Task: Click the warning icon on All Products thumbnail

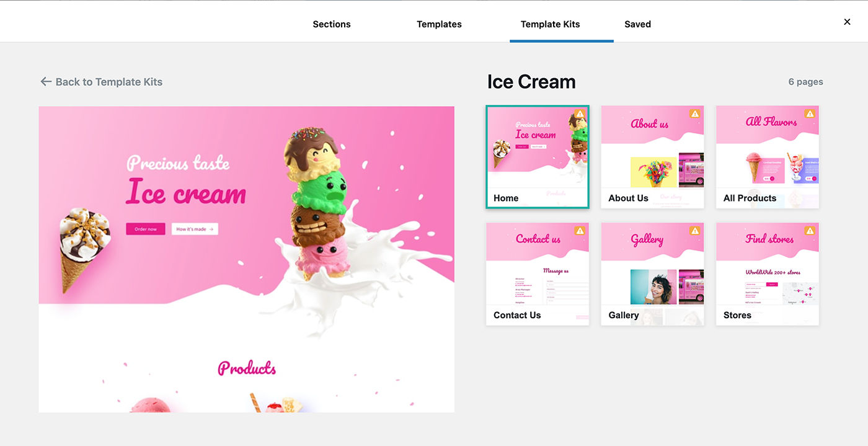Action: click(x=810, y=114)
